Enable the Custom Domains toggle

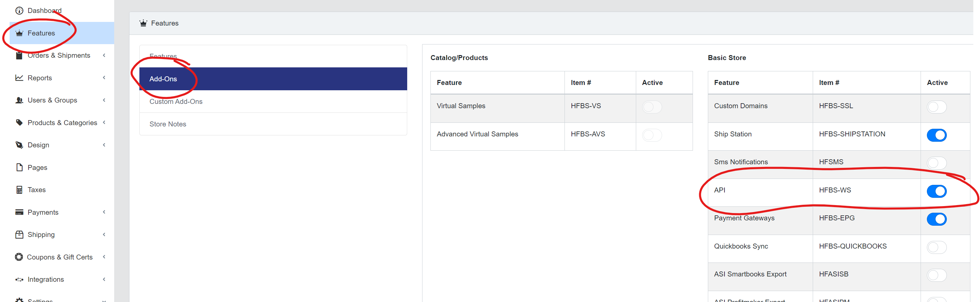click(x=936, y=107)
